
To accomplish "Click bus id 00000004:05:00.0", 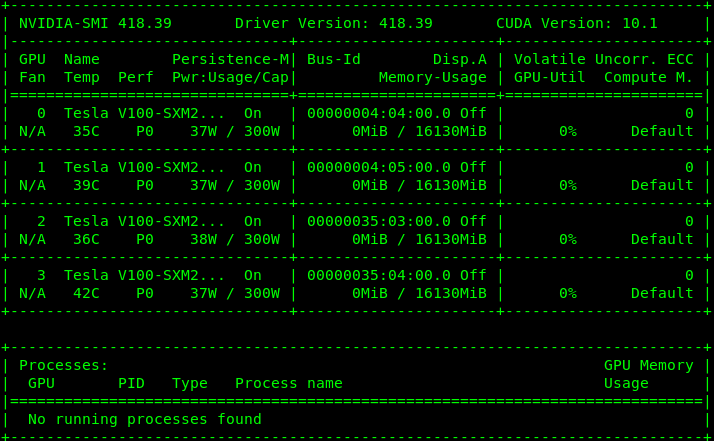I will [379, 167].
